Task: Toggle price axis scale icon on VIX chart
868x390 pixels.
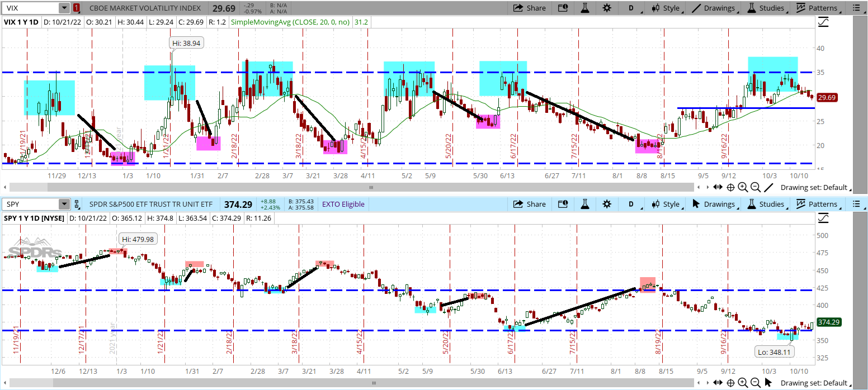Action: 823,22
